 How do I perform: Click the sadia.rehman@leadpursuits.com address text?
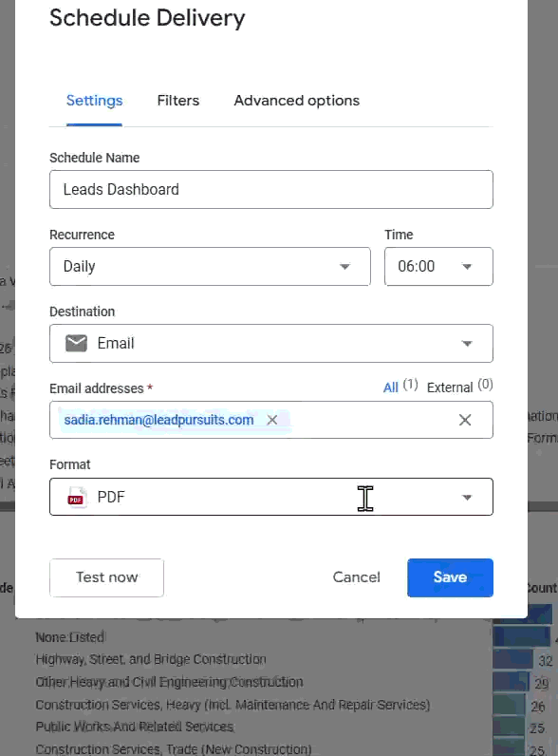(x=158, y=420)
